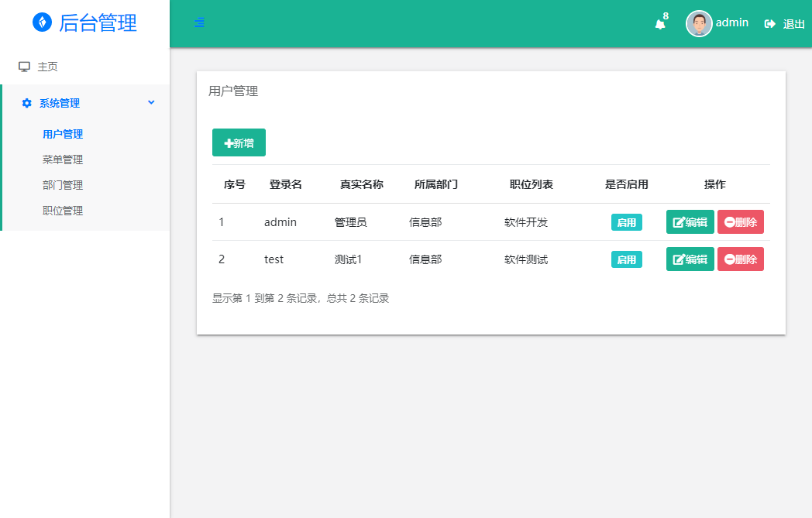Click the 主页 monitor icon
Screen dimensions: 812x518
click(x=25, y=67)
